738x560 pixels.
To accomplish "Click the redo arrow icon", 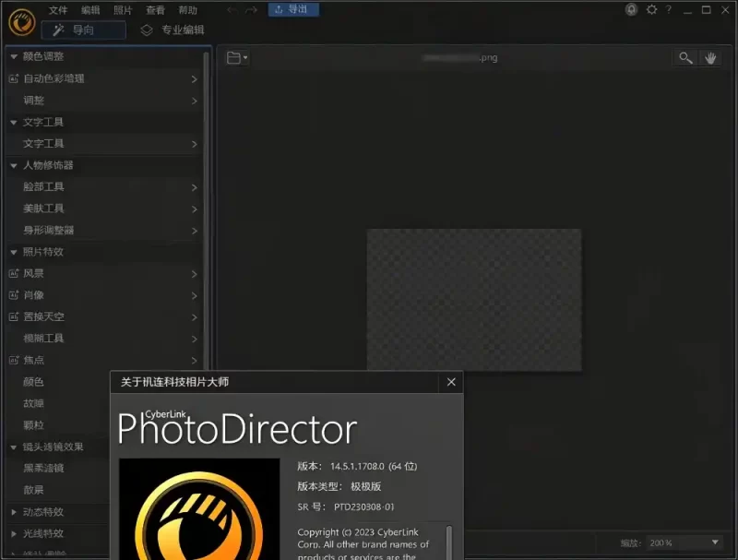I will pos(251,10).
